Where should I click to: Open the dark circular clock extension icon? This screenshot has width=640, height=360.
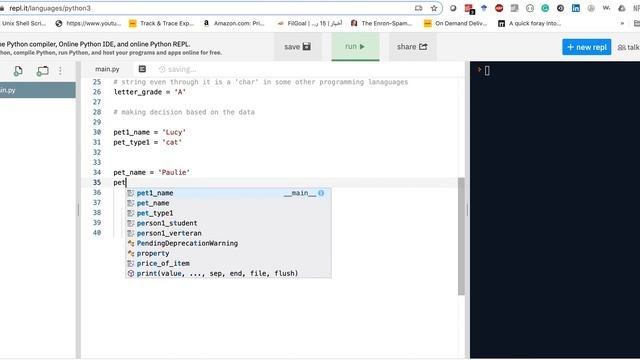coord(560,8)
